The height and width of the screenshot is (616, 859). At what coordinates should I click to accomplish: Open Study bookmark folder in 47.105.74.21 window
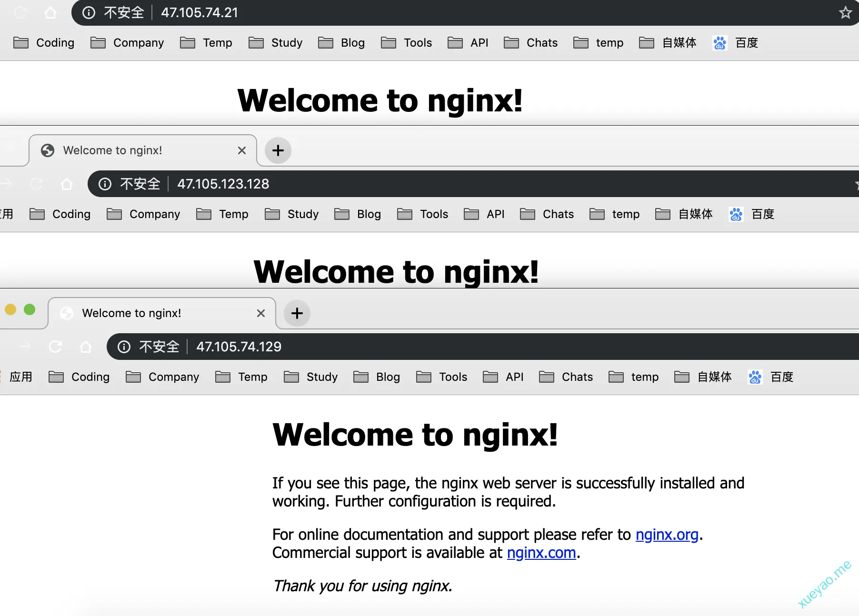[x=276, y=43]
